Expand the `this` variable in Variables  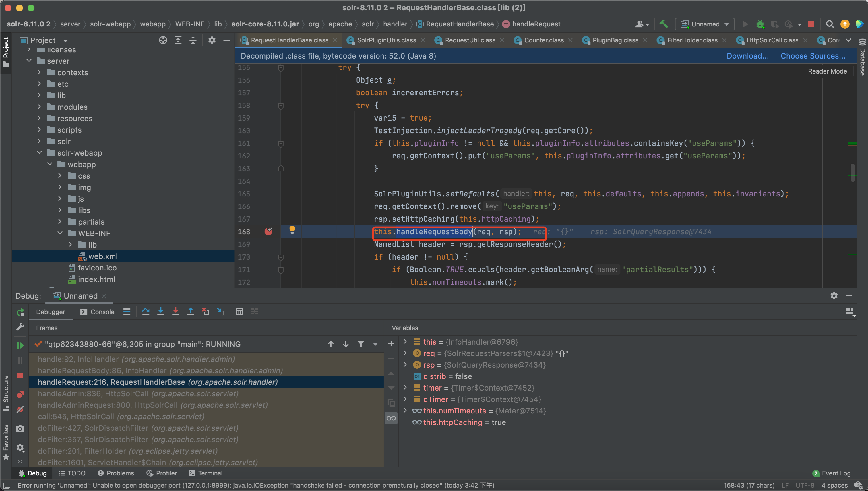point(405,342)
